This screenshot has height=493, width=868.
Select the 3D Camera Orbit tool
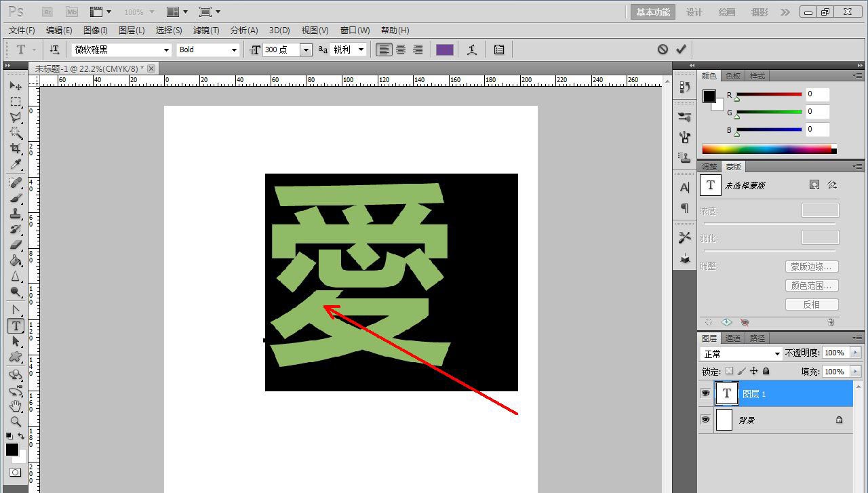(16, 391)
